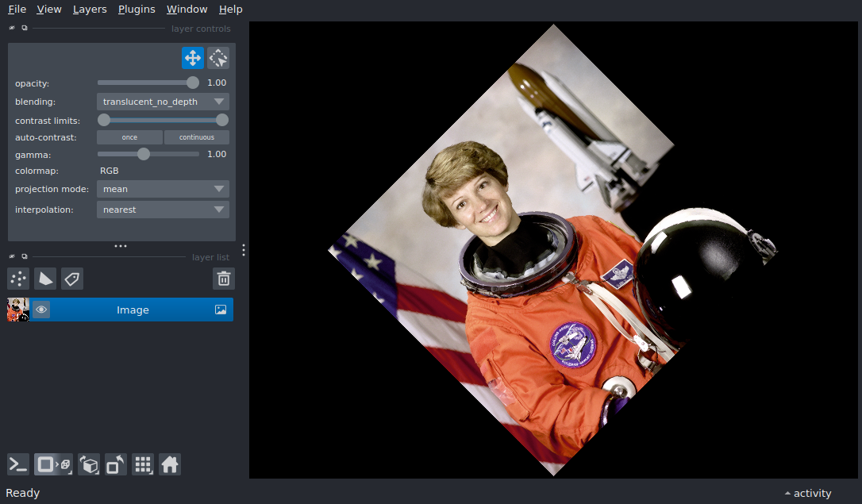Toggle grid mode view

pos(143,464)
